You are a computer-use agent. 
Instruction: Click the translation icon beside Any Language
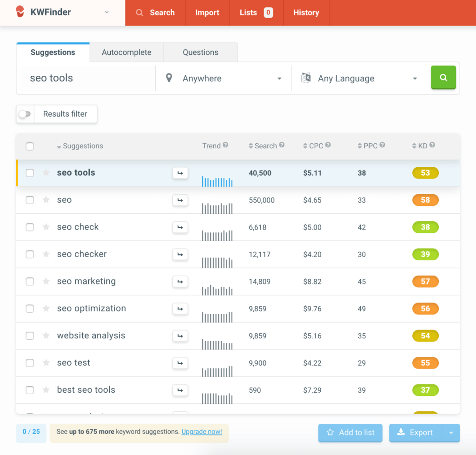coord(305,78)
